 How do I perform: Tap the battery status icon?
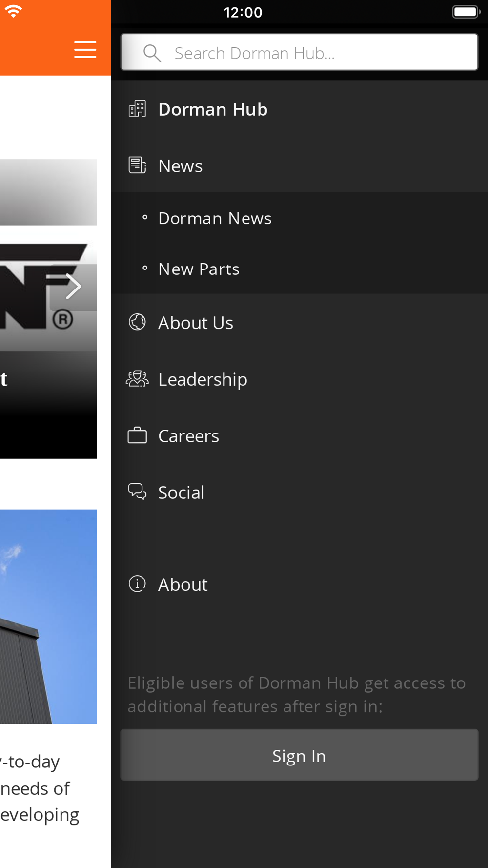466,12
